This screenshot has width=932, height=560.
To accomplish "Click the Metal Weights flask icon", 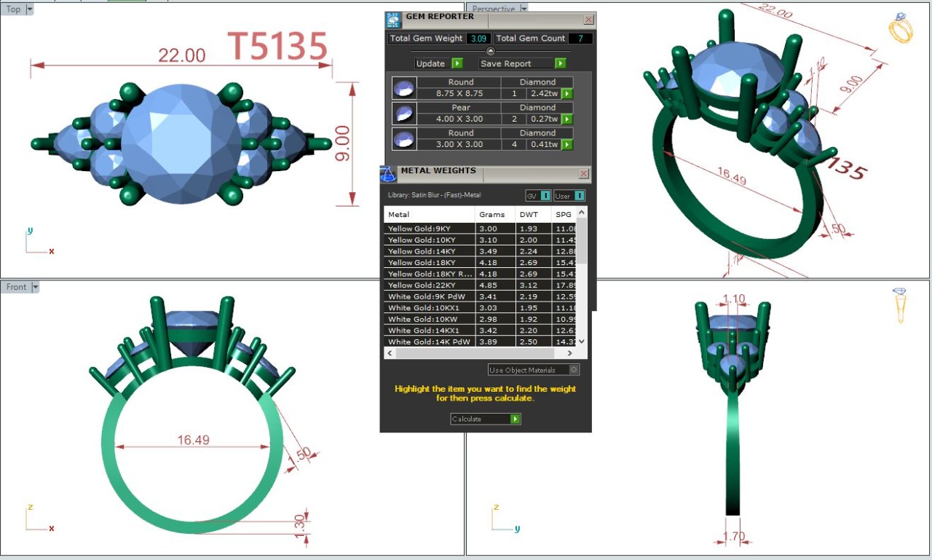I will click(x=388, y=175).
